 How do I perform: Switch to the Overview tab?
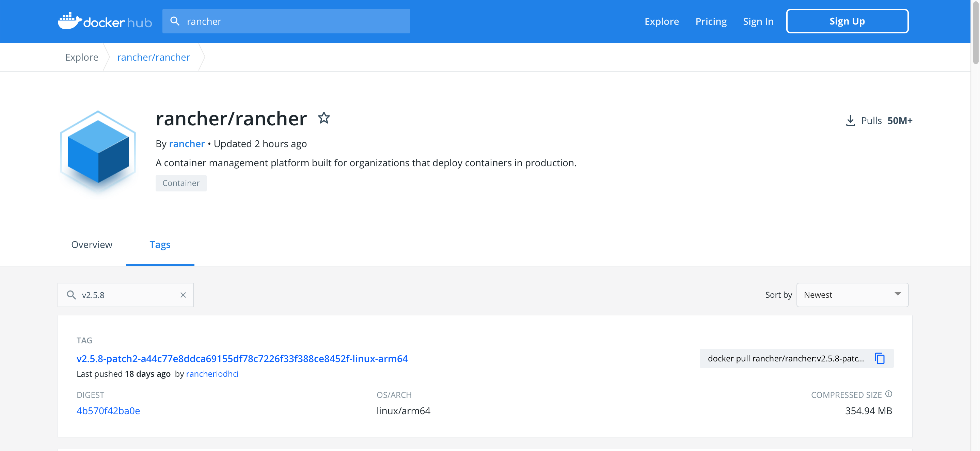pyautogui.click(x=92, y=245)
